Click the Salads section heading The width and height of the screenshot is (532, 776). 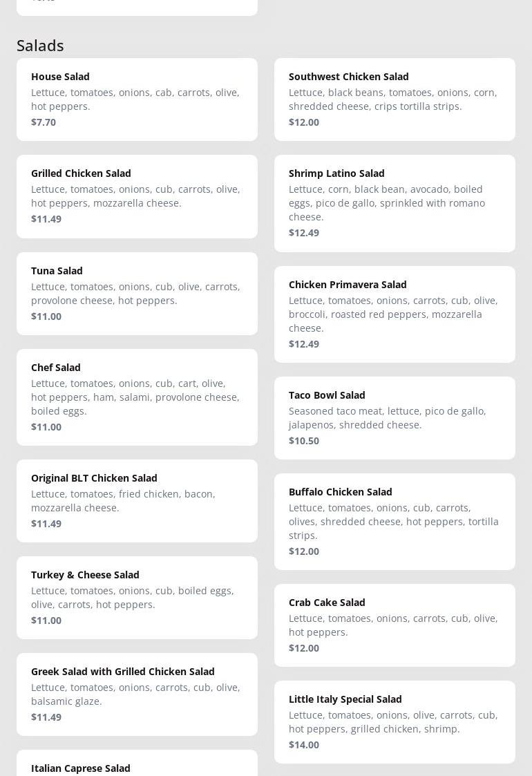[x=40, y=46]
